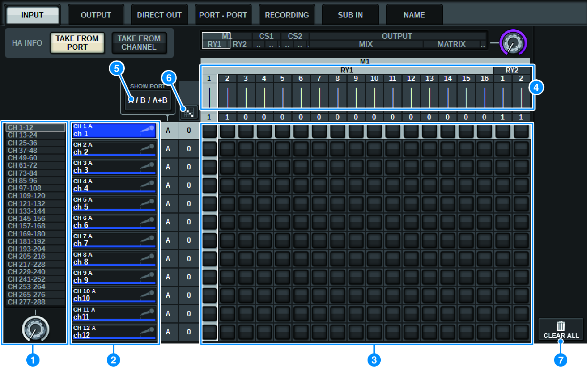Click the microphone icon on ch 8

(147, 259)
